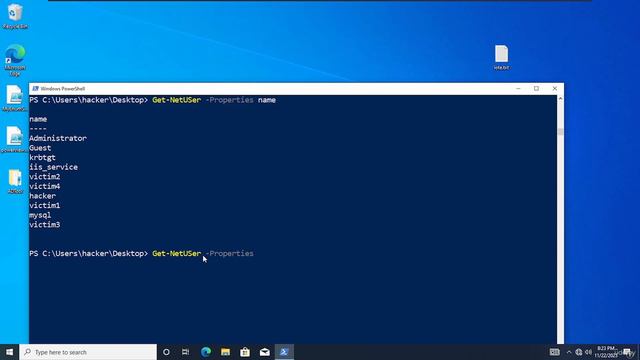Minimize the PowerShell window
The width and height of the screenshot is (640, 360).
[518, 89]
